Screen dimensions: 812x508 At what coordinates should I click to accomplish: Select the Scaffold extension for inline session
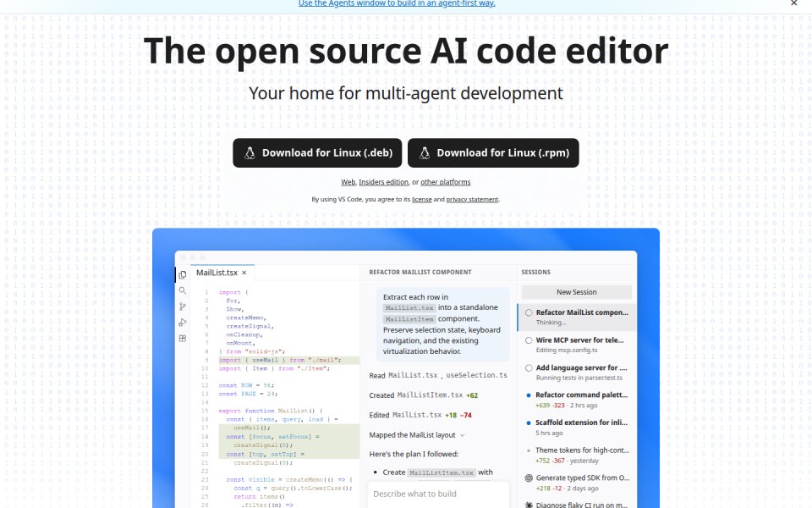576,427
